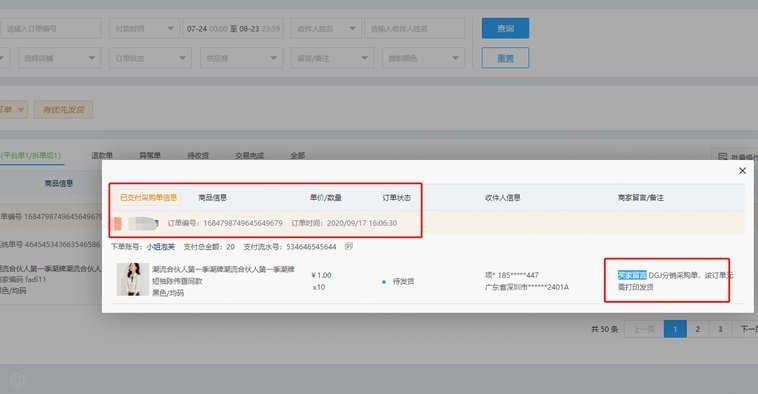Open the 付款时间 dropdown
Image resolution: width=758 pixels, height=394 pixels.
(x=144, y=29)
